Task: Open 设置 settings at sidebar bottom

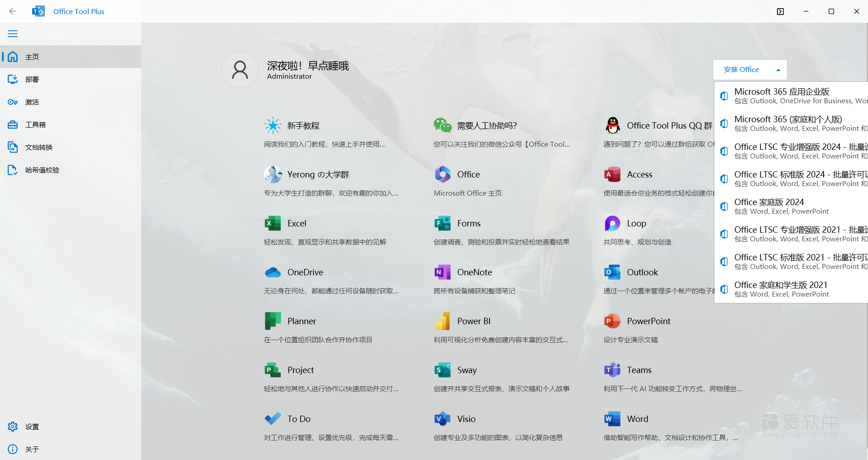Action: tap(71, 426)
